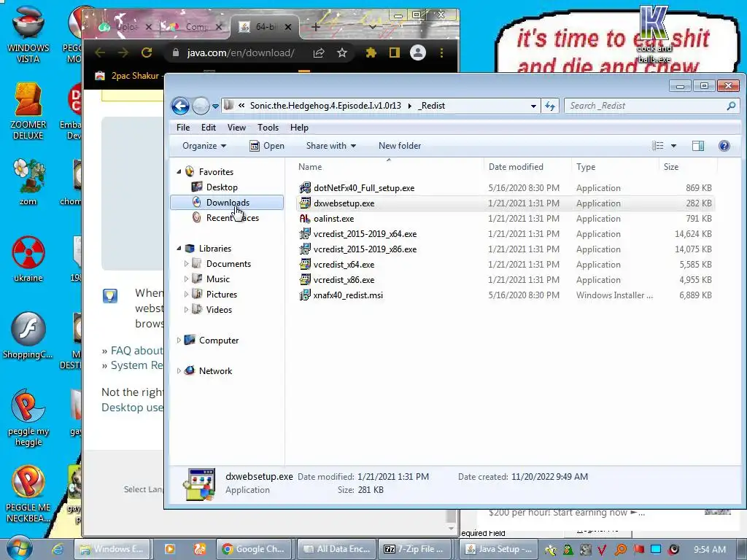
Task: Click the Windows Start orb
Action: pyautogui.click(x=20, y=548)
